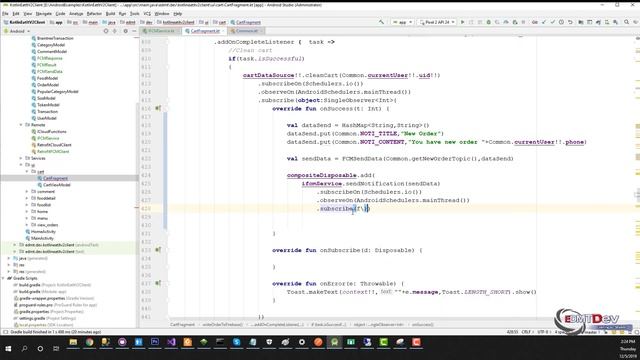Select HomeActivity in project tree
640x360 pixels.
point(43,231)
